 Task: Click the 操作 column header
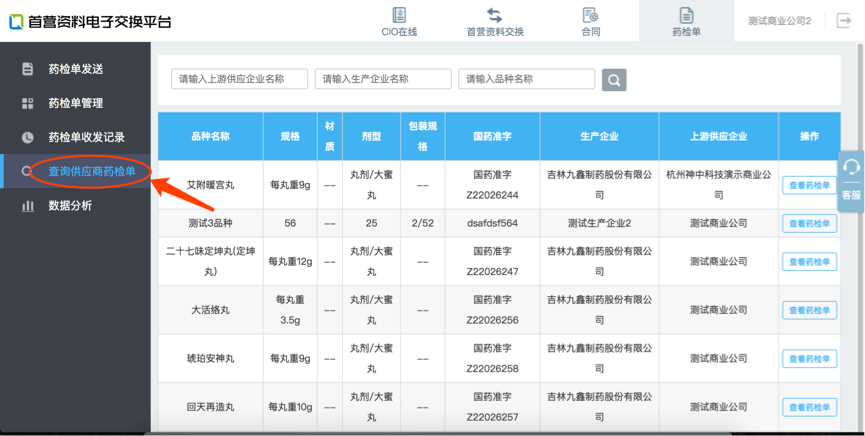coord(809,136)
